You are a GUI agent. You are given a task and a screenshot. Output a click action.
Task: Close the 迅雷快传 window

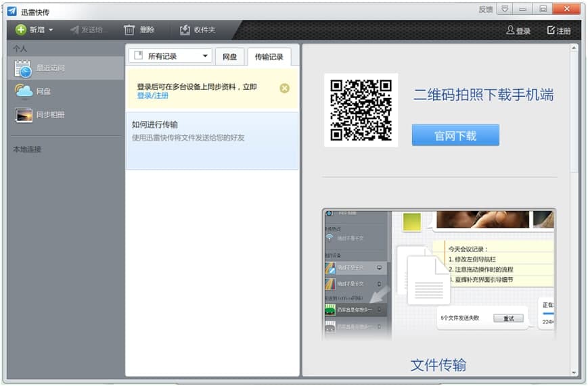point(566,9)
